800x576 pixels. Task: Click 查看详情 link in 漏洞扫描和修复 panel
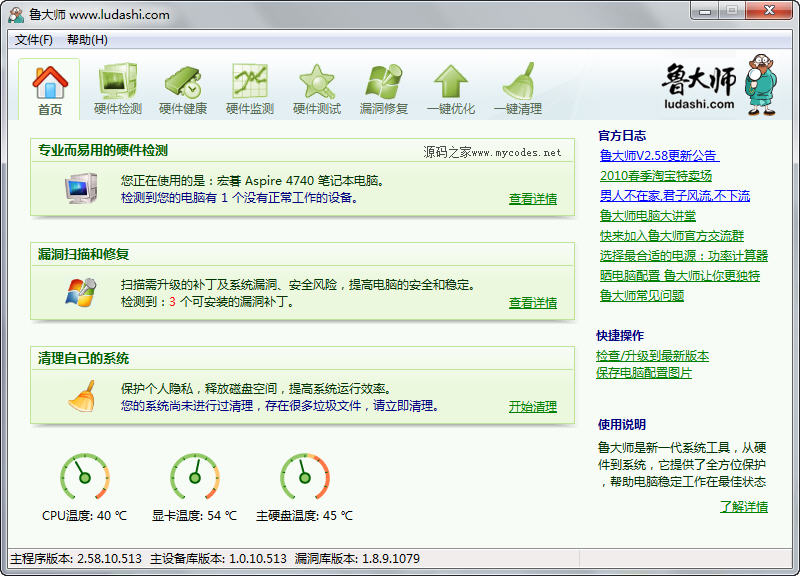533,303
